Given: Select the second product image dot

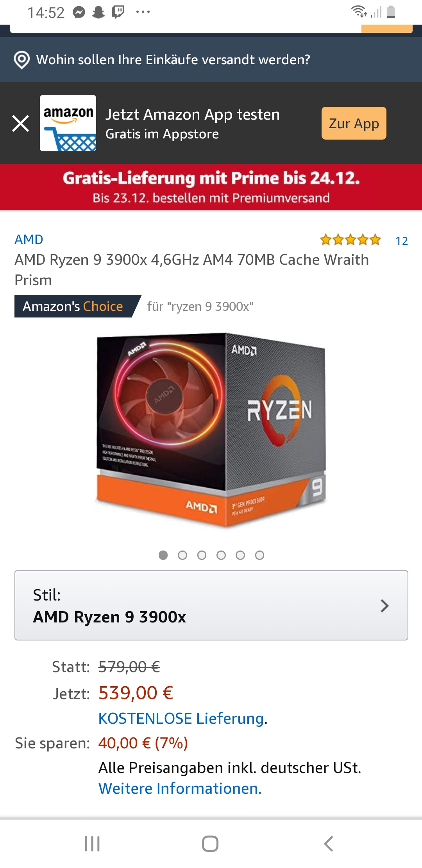Looking at the screenshot, I should pos(182,555).
